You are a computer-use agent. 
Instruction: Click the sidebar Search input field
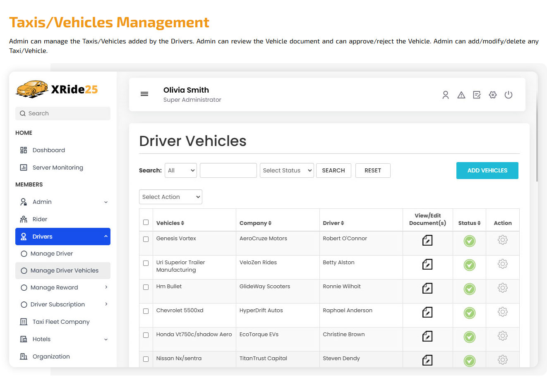[x=63, y=113]
